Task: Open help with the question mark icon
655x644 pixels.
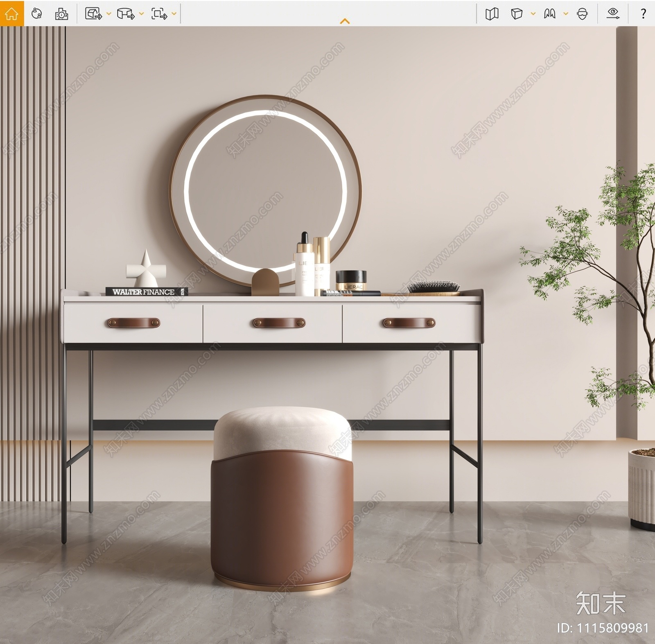Action: (644, 14)
